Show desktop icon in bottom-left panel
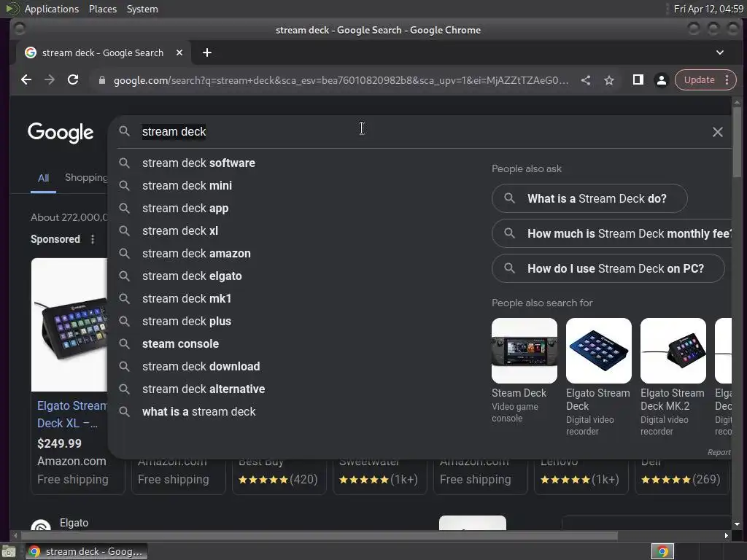The width and height of the screenshot is (747, 560). (x=8, y=551)
